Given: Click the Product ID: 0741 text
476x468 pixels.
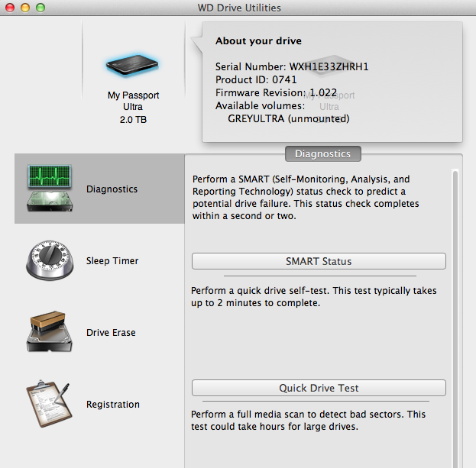Looking at the screenshot, I should point(256,79).
